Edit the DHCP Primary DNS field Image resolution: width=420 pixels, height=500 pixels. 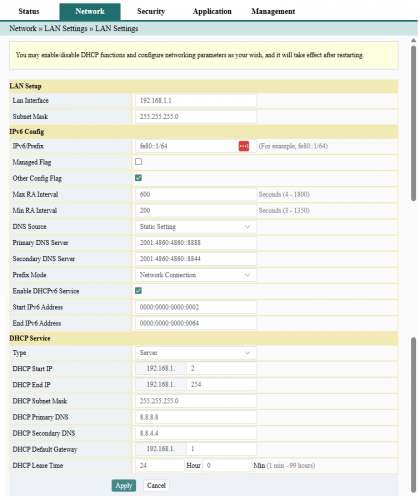[x=196, y=417]
